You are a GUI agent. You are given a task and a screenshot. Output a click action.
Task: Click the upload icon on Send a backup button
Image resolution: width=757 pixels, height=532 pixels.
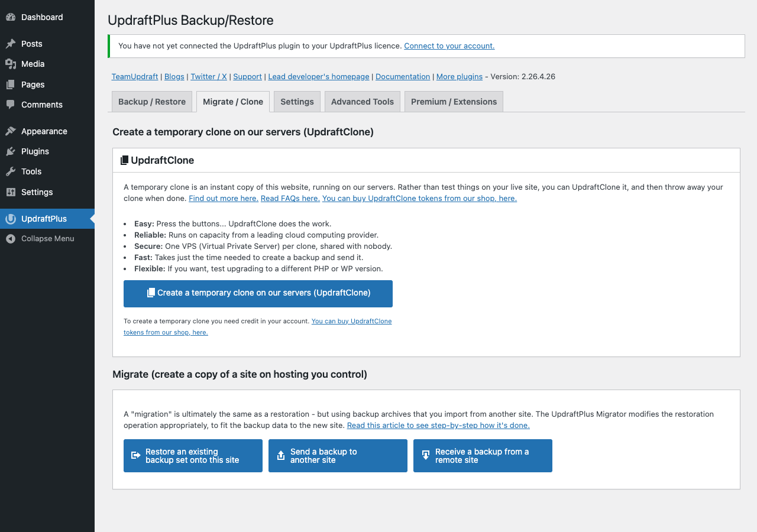pos(281,456)
